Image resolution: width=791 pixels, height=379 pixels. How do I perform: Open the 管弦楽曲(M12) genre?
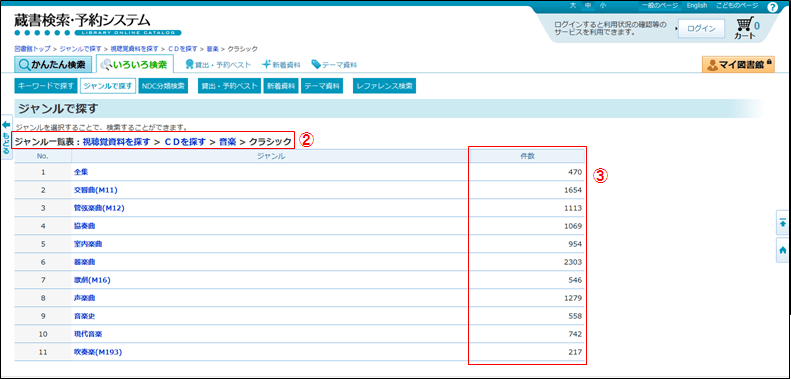[99, 208]
